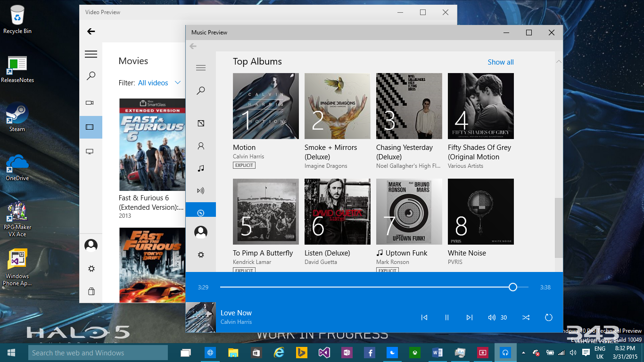Select highlighted Movies icon in Video sidebar
Viewport: 644px width, 362px height.
[91, 127]
